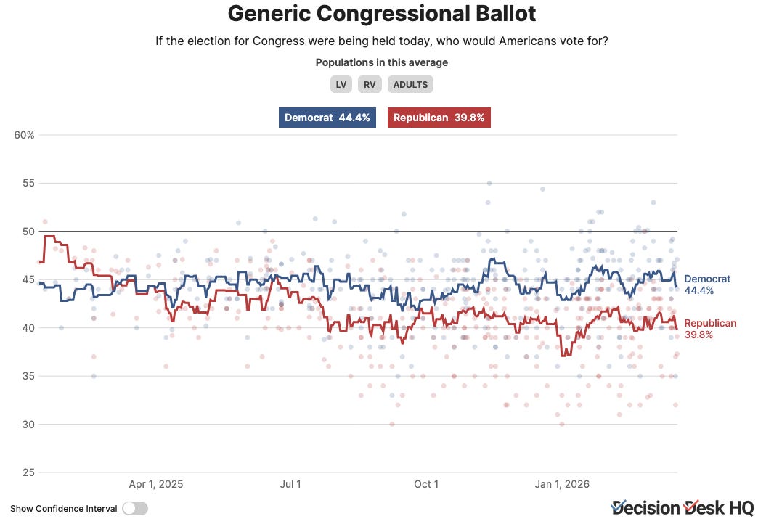Click the 25 y-axis label
Viewport: 766px width, 532px height.
[28, 472]
